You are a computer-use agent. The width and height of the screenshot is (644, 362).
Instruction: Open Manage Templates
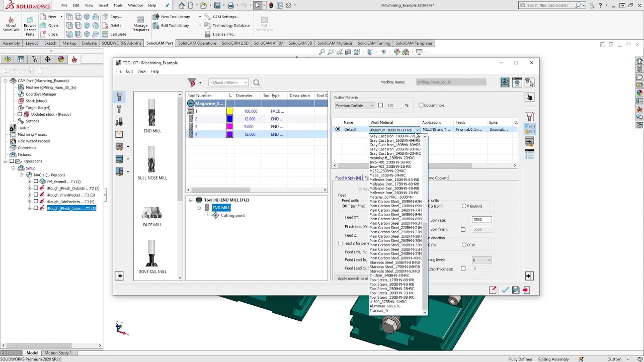pyautogui.click(x=140, y=25)
